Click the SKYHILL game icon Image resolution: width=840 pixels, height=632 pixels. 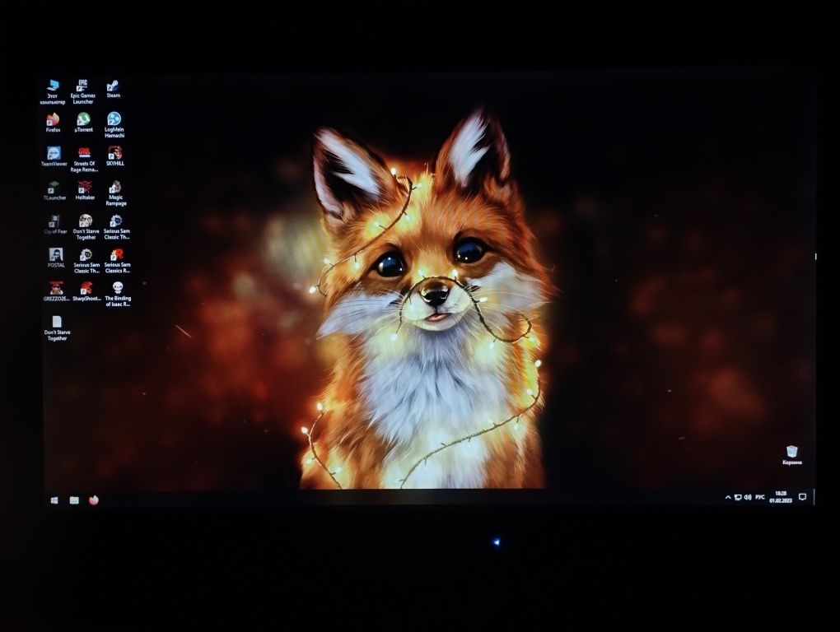pos(115,156)
